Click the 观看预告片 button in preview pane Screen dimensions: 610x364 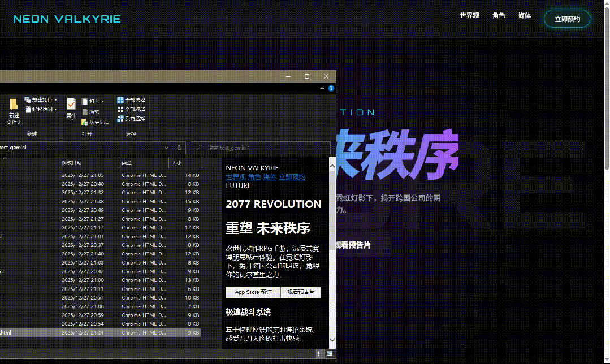(301, 292)
